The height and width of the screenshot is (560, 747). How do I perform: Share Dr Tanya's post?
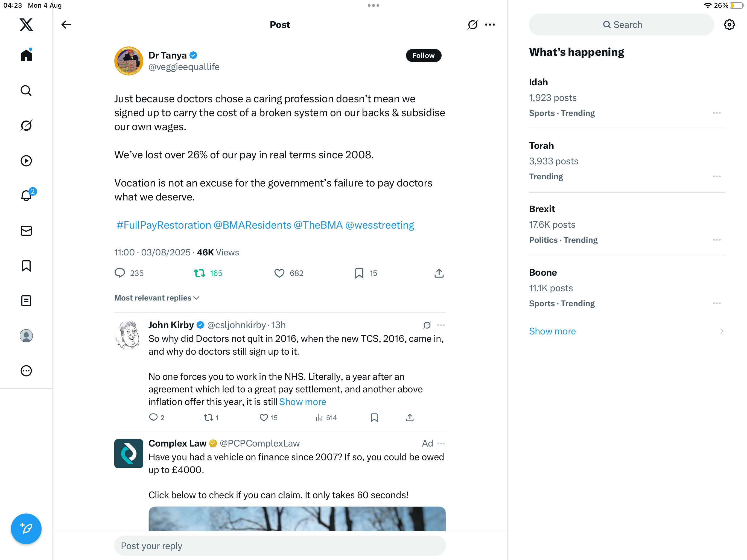[x=439, y=273]
